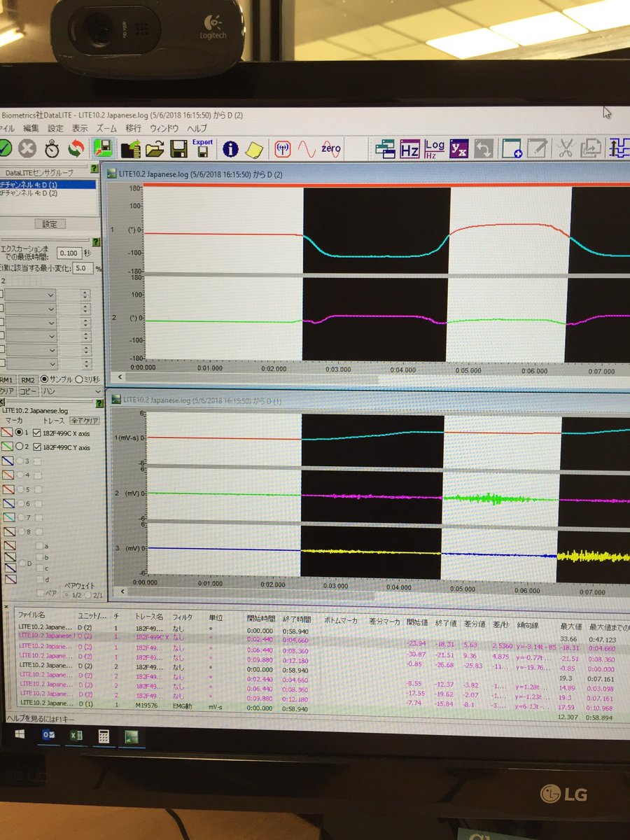Click the 全てクリア button

[84, 421]
